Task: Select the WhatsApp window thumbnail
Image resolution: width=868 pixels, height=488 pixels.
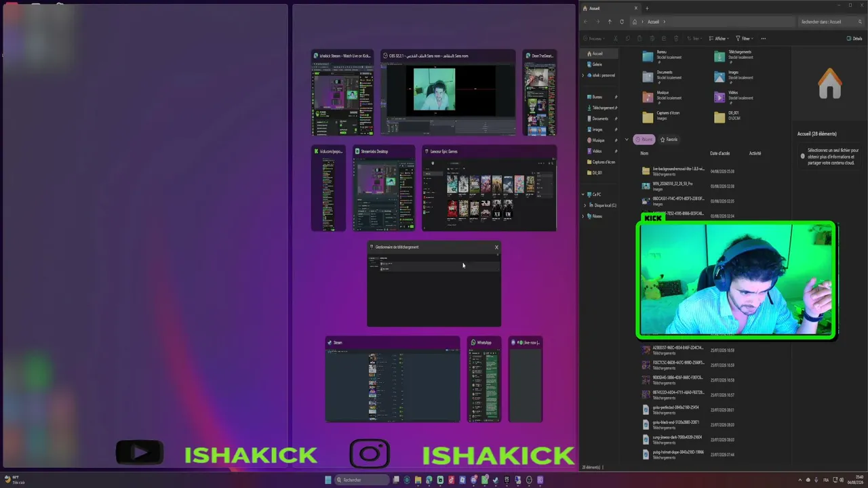Action: point(484,380)
